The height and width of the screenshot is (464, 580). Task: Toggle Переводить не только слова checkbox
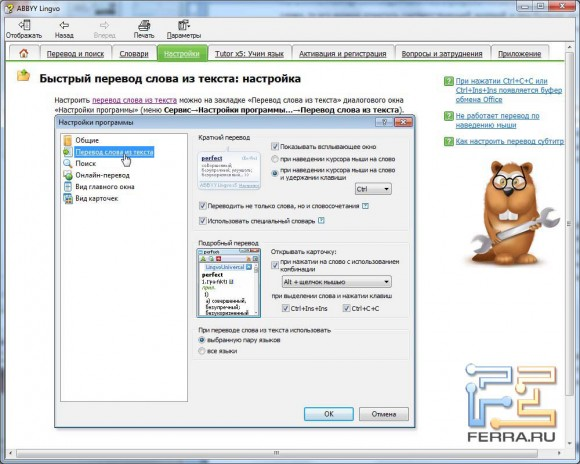pyautogui.click(x=203, y=206)
